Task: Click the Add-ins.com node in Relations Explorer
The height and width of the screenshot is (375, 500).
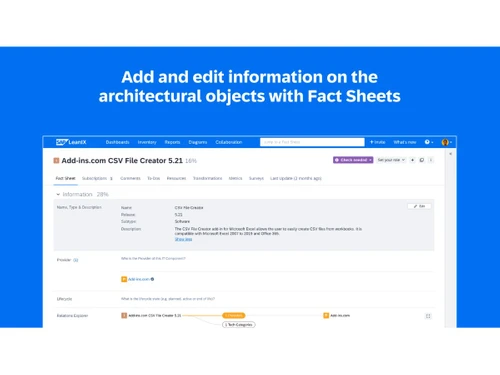Action: click(337, 315)
